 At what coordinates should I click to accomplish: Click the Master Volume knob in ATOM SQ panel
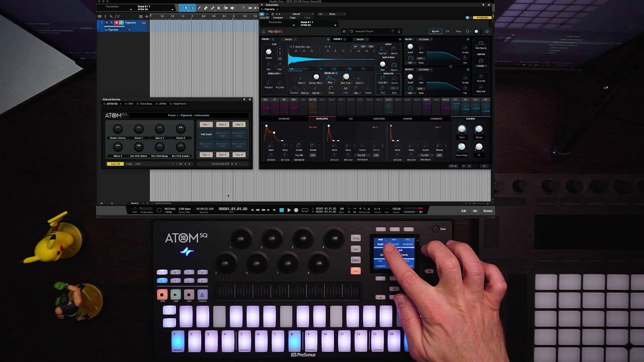118,129
